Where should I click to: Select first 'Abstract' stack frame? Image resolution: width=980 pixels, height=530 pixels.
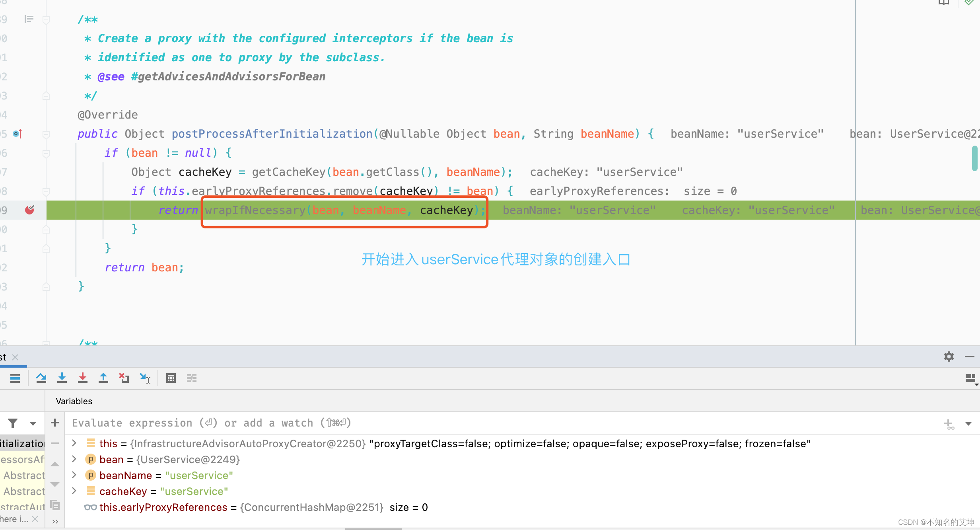[x=22, y=475]
